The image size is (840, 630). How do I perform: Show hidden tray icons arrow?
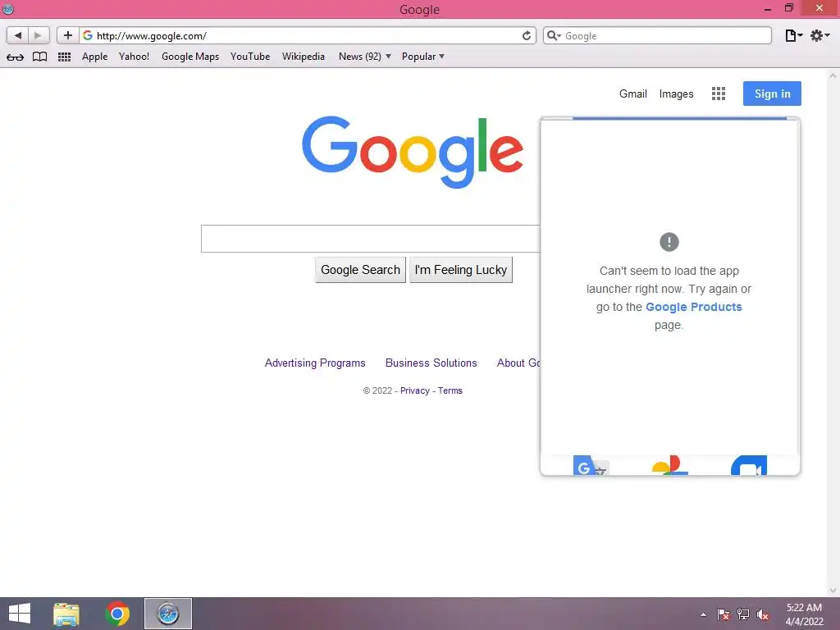tap(703, 614)
